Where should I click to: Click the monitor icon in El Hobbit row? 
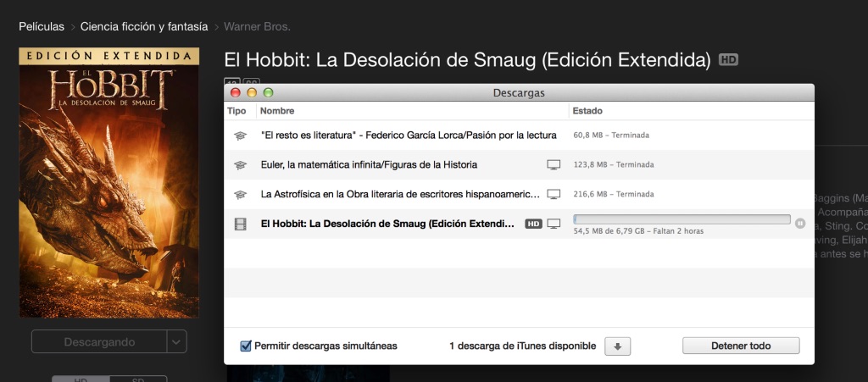pos(554,224)
